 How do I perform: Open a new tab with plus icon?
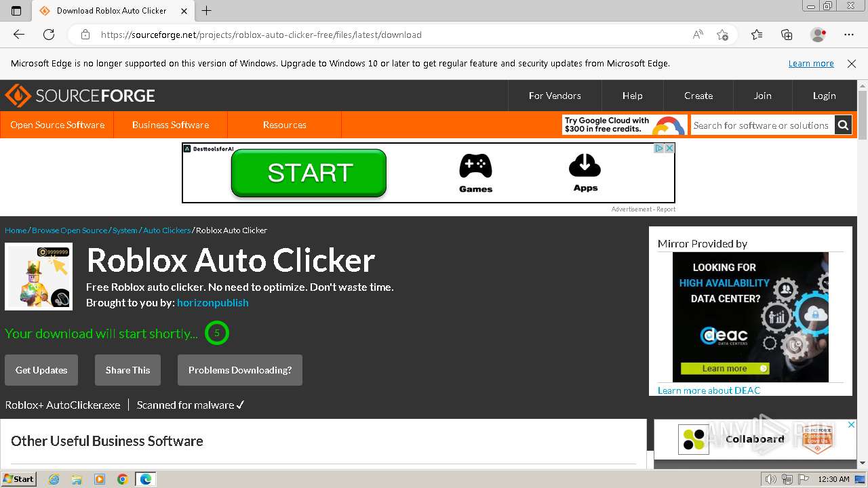(207, 10)
